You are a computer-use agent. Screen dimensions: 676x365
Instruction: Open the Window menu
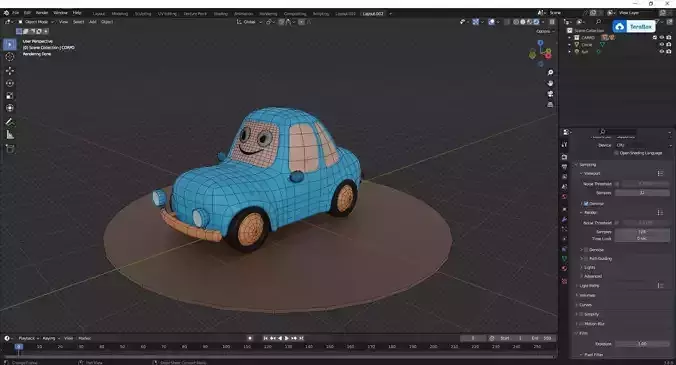point(60,13)
